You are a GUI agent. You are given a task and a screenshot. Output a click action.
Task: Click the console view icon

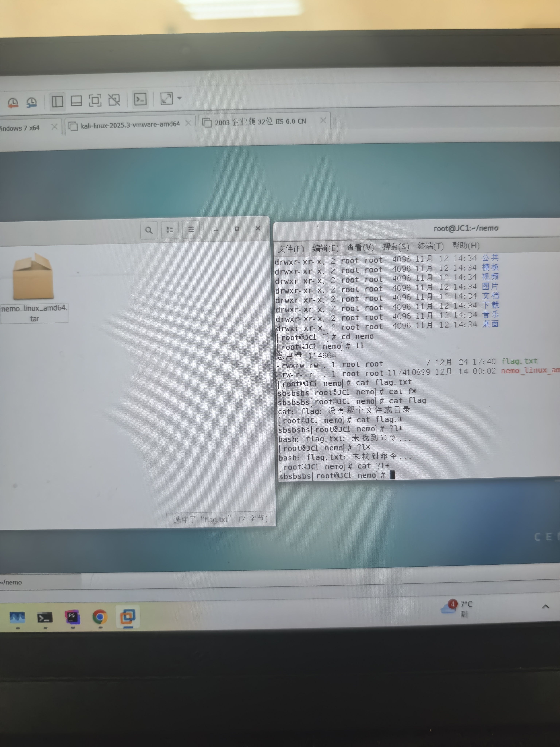140,99
